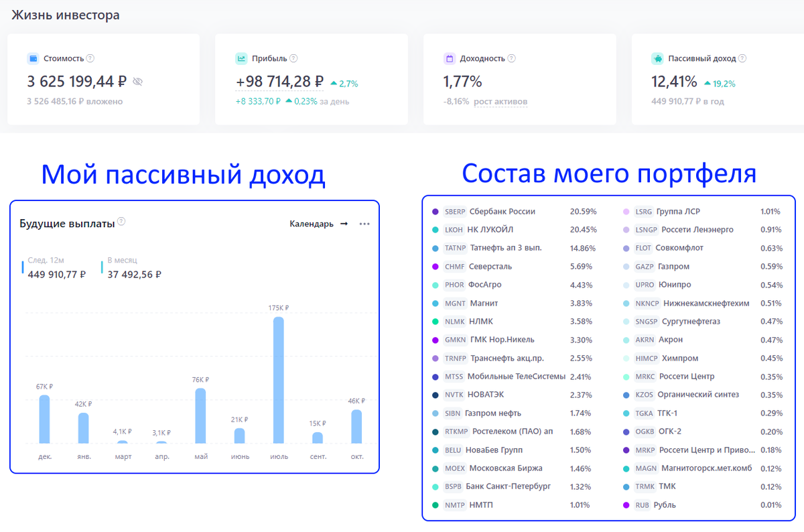The width and height of the screenshot is (804, 532).
Task: Select the TRMK ticker tag
Action: pyautogui.click(x=645, y=486)
